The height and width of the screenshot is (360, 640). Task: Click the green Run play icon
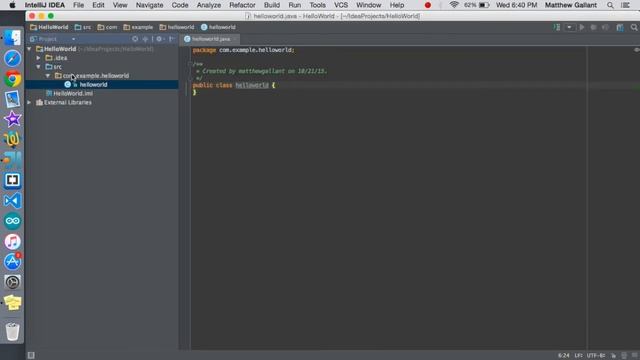(582, 27)
